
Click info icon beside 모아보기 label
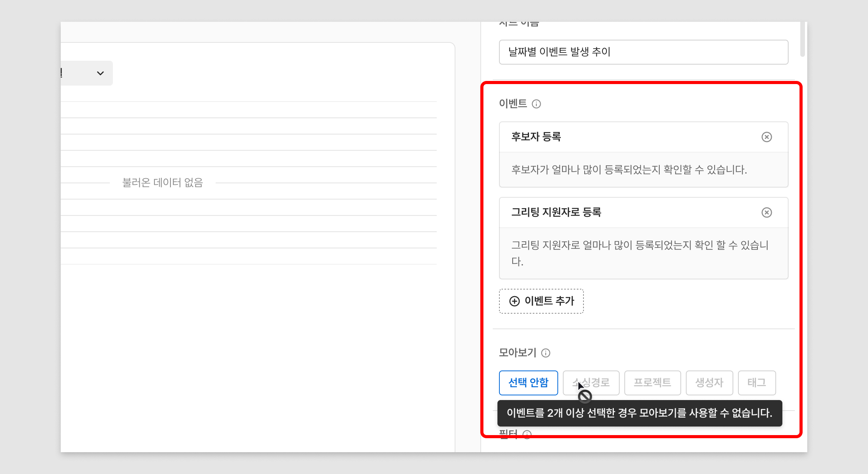546,353
